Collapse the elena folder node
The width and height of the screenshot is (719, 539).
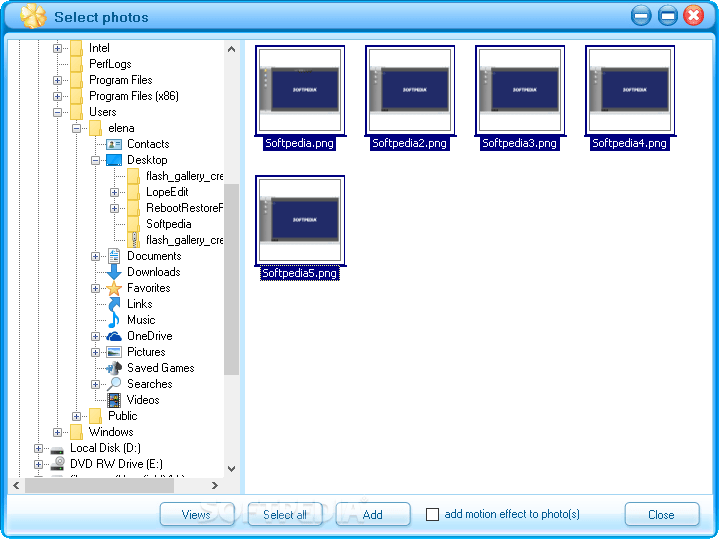pyautogui.click(x=77, y=128)
